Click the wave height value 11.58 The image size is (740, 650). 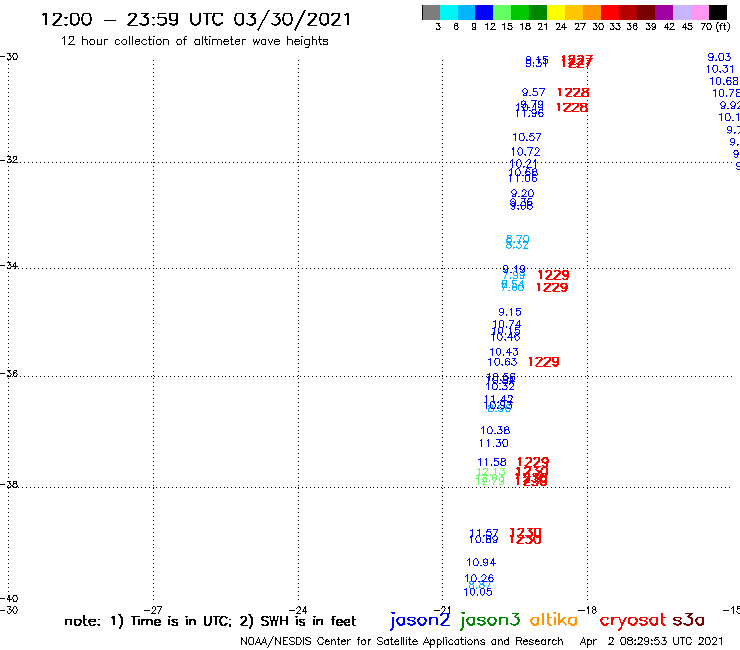tap(492, 463)
